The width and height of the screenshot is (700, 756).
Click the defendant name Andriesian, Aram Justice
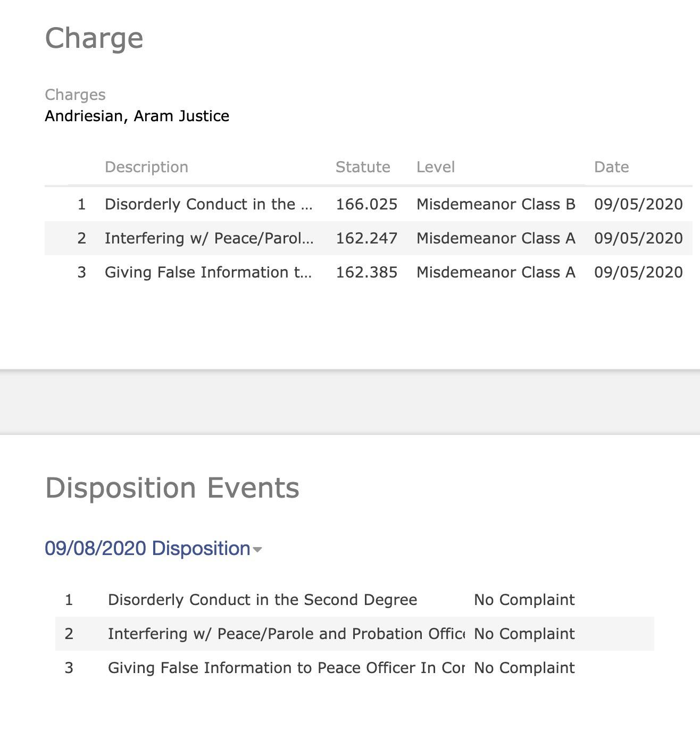[x=137, y=116]
